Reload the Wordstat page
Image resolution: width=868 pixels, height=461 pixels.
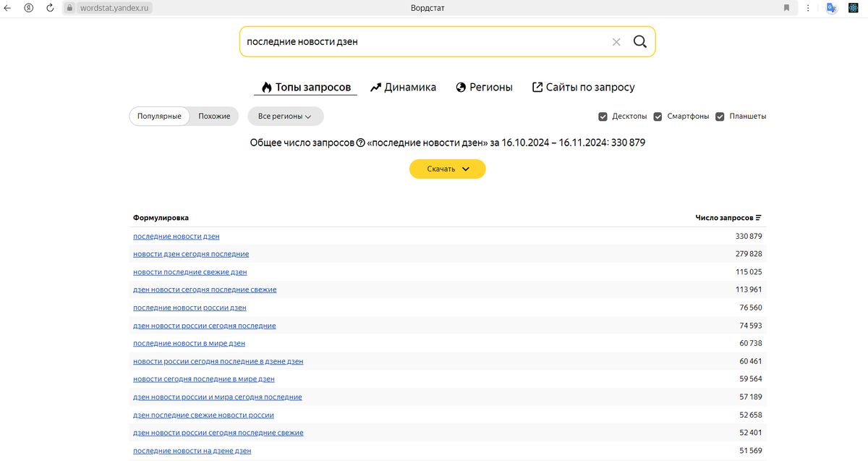click(x=50, y=8)
